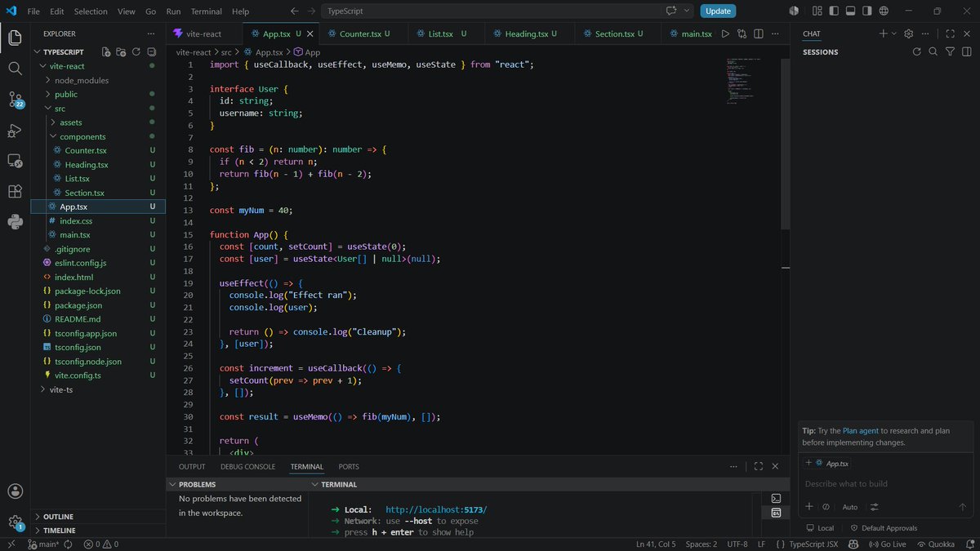Image resolution: width=980 pixels, height=551 pixels.
Task: Open the Python extension view icon
Action: [x=15, y=222]
